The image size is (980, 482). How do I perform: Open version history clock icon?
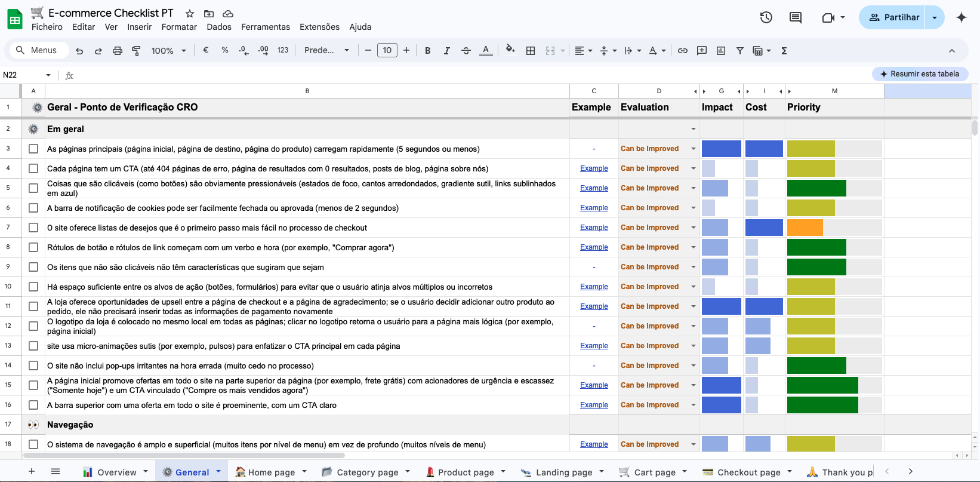click(x=766, y=17)
